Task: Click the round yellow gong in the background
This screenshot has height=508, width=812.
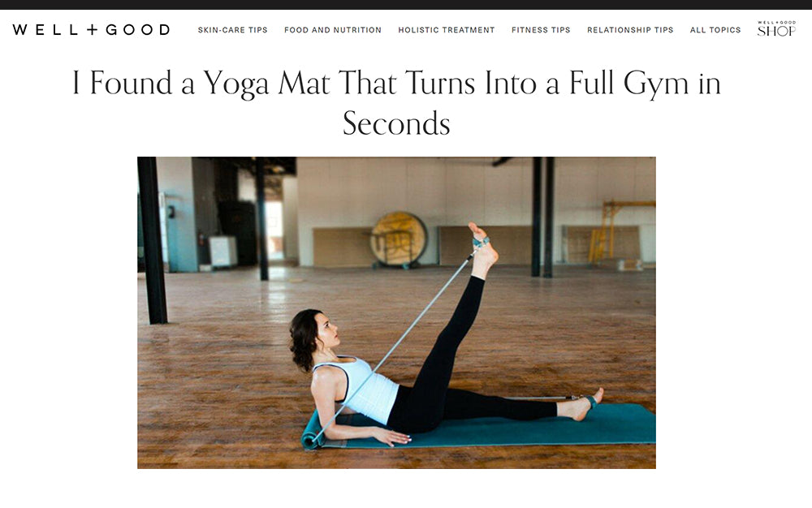Action: pyautogui.click(x=399, y=239)
